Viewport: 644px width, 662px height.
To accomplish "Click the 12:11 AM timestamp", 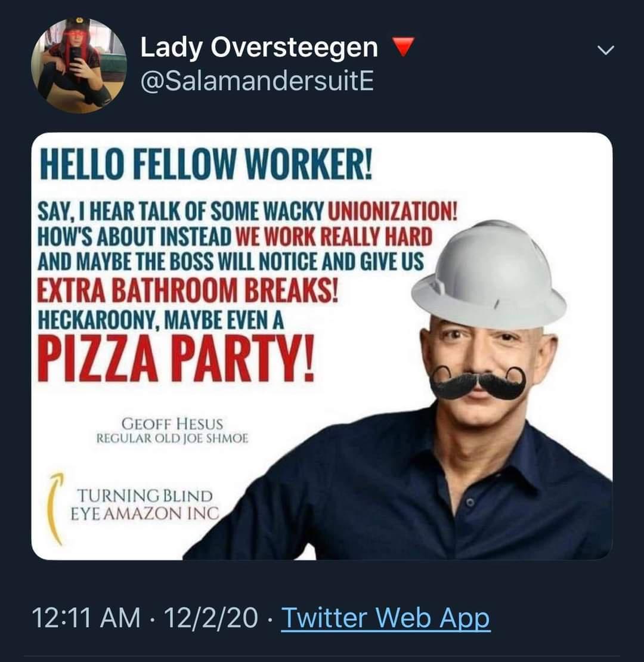I will point(84,618).
